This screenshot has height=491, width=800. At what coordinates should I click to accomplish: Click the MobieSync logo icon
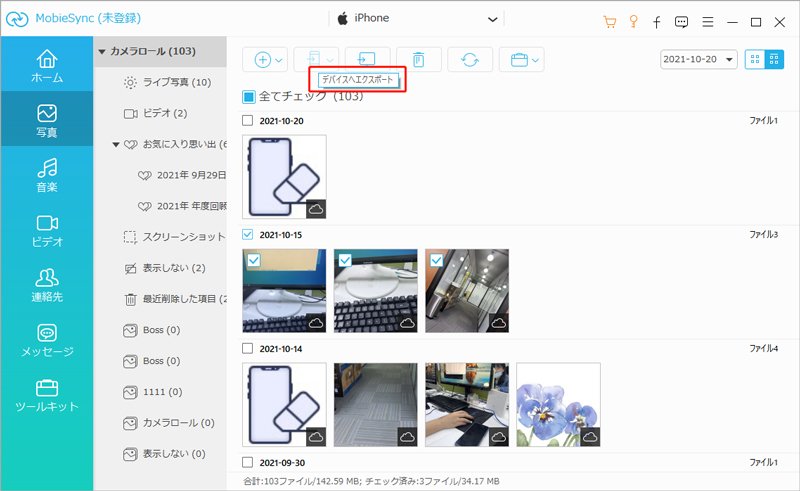17,19
